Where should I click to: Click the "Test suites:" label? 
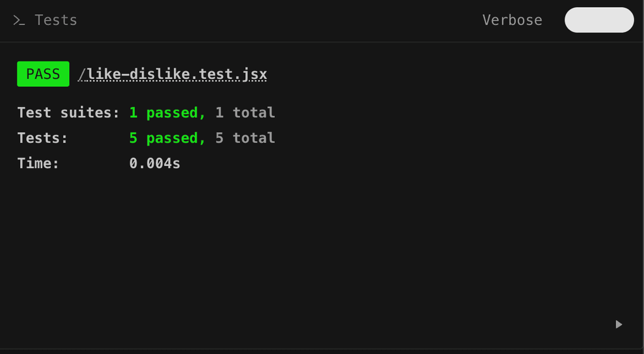pyautogui.click(x=69, y=113)
